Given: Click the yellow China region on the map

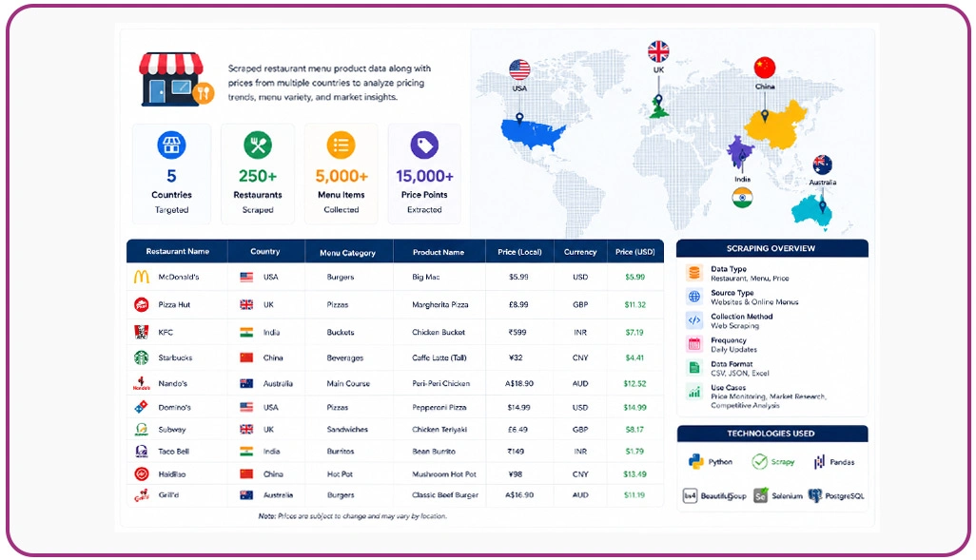Looking at the screenshot, I should pyautogui.click(x=775, y=126).
